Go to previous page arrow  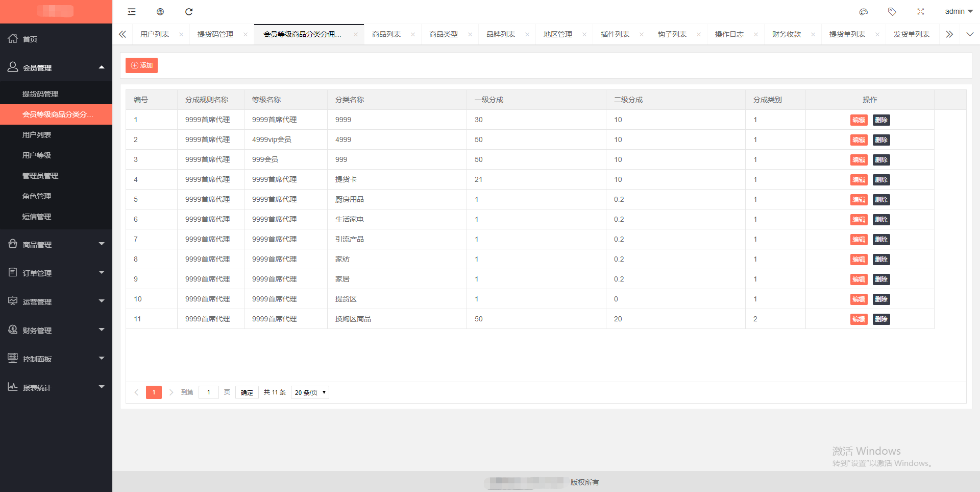tap(136, 392)
